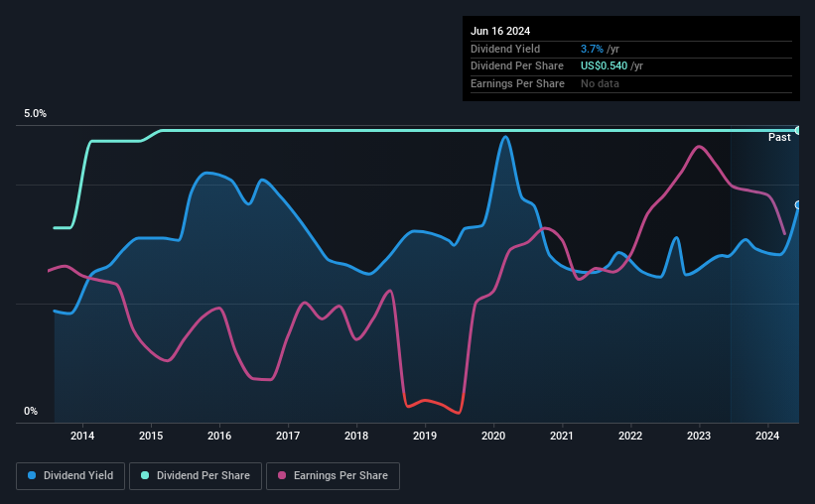Select the 2021 x-axis label
This screenshot has width=815, height=504.
(561, 436)
